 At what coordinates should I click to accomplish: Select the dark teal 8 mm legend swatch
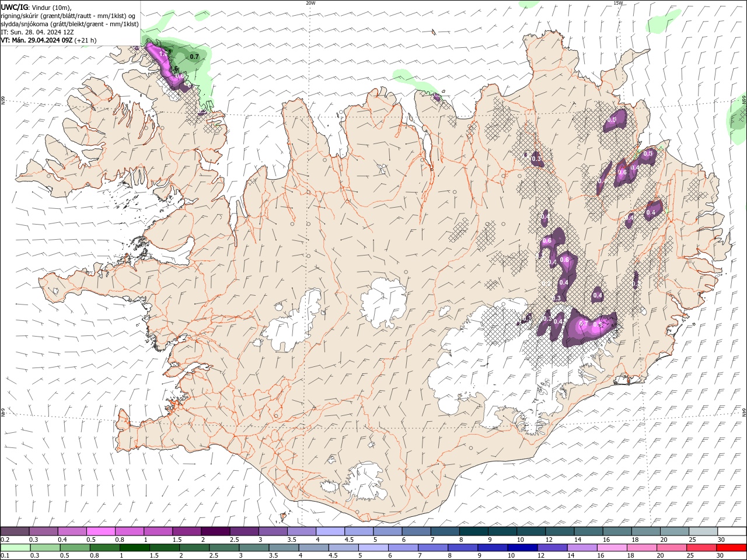[x=473, y=531]
